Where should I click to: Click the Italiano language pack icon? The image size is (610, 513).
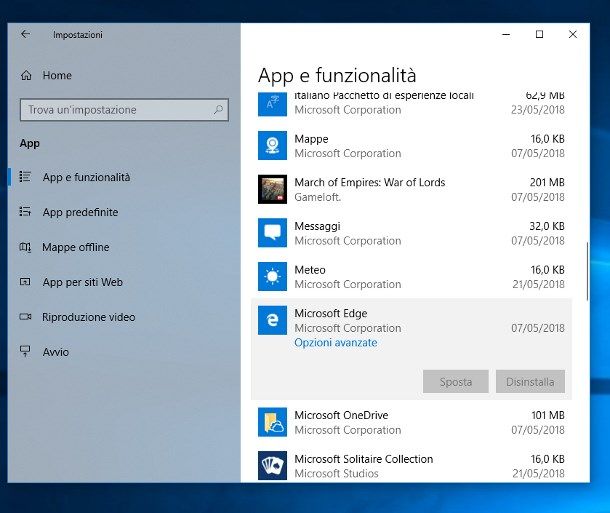(272, 104)
